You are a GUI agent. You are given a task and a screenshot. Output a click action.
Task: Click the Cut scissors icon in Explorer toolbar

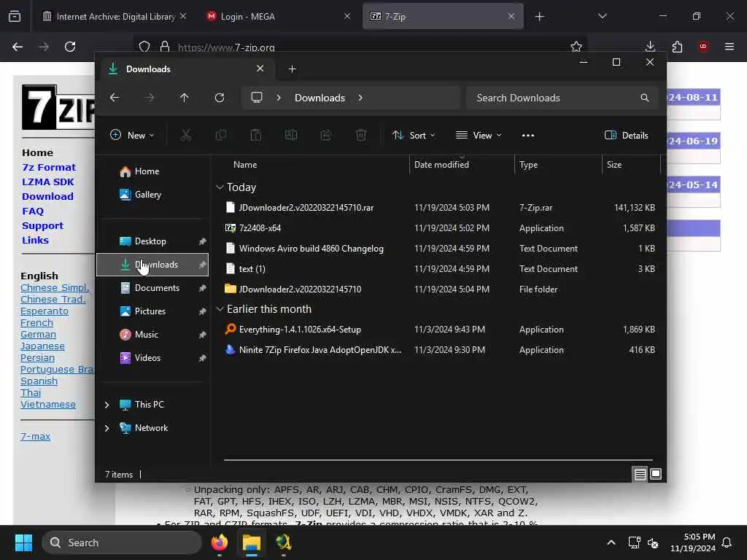[x=186, y=135]
